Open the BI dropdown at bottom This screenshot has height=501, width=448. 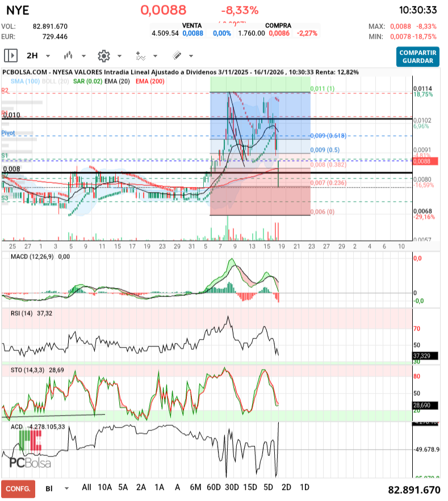[67, 488]
